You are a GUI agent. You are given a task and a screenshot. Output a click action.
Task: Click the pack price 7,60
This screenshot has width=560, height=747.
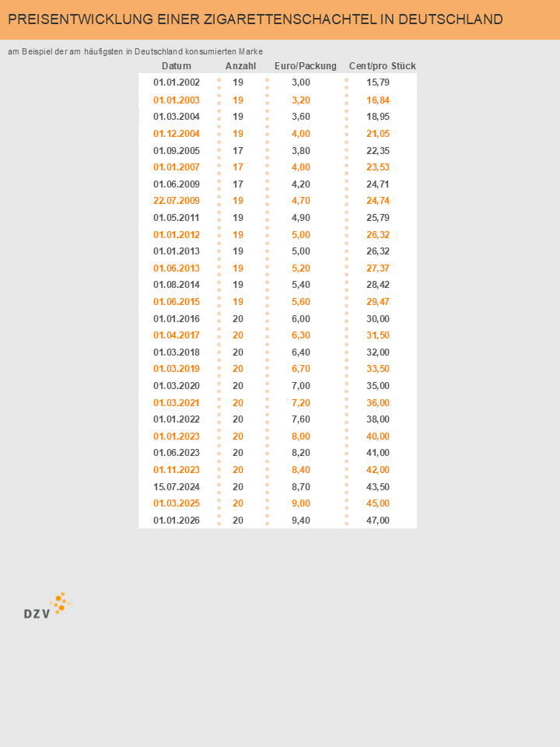coord(301,419)
